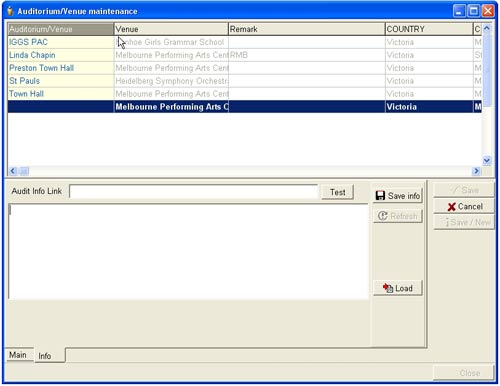Click the bold Victoria cell in selected row
This screenshot has height=386, width=500.
pos(429,107)
